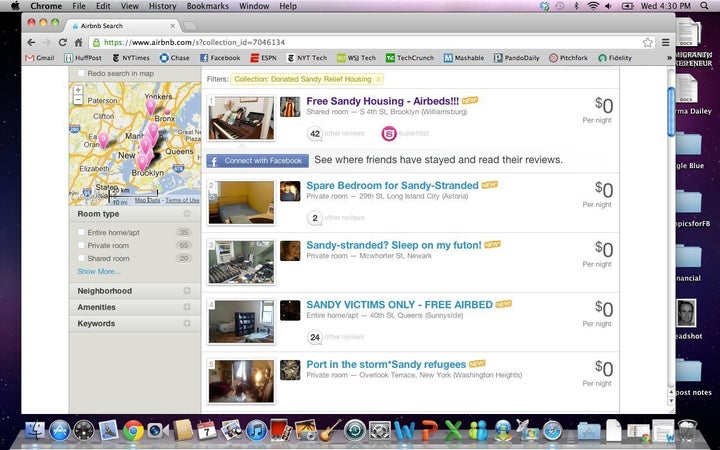
Task: Remove the Donated Sandy Relief Housing filter
Action: [x=378, y=79]
